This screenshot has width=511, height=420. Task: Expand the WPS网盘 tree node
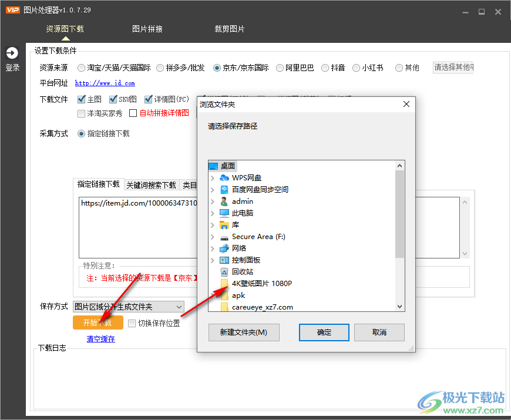coord(213,177)
